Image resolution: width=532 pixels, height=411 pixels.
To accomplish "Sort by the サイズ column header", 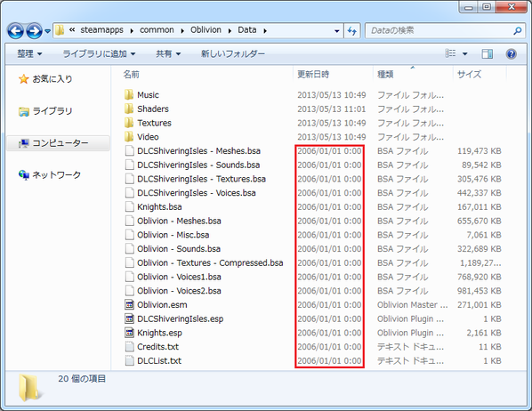I will (x=469, y=75).
